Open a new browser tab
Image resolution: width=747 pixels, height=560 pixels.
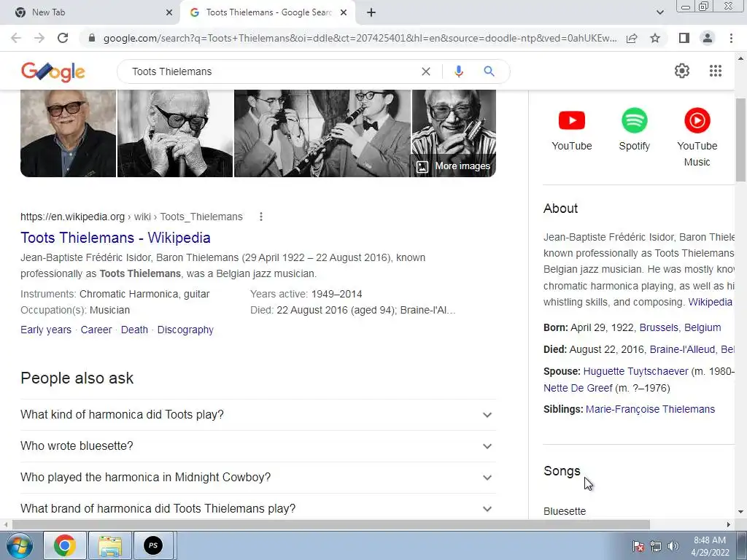point(371,12)
